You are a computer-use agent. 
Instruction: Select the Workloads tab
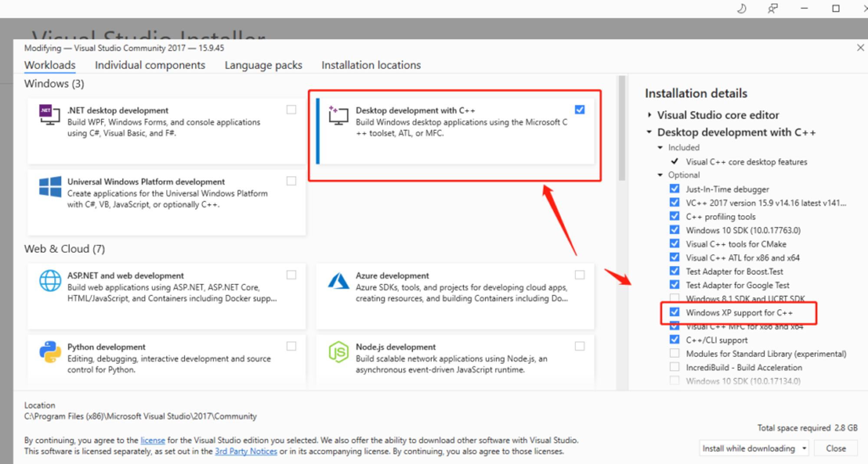pos(50,65)
